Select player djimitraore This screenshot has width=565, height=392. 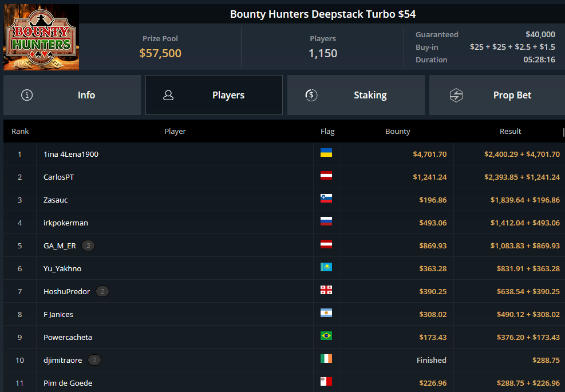point(63,361)
